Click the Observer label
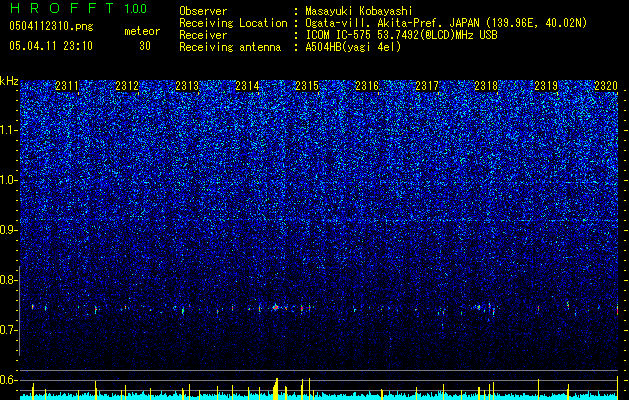 point(203,12)
